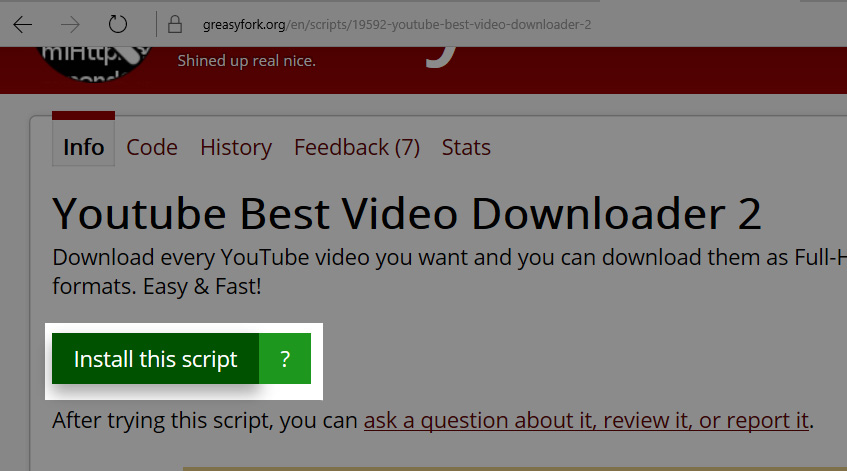Click the padlock security icon
The image size is (847, 471).
point(174,24)
